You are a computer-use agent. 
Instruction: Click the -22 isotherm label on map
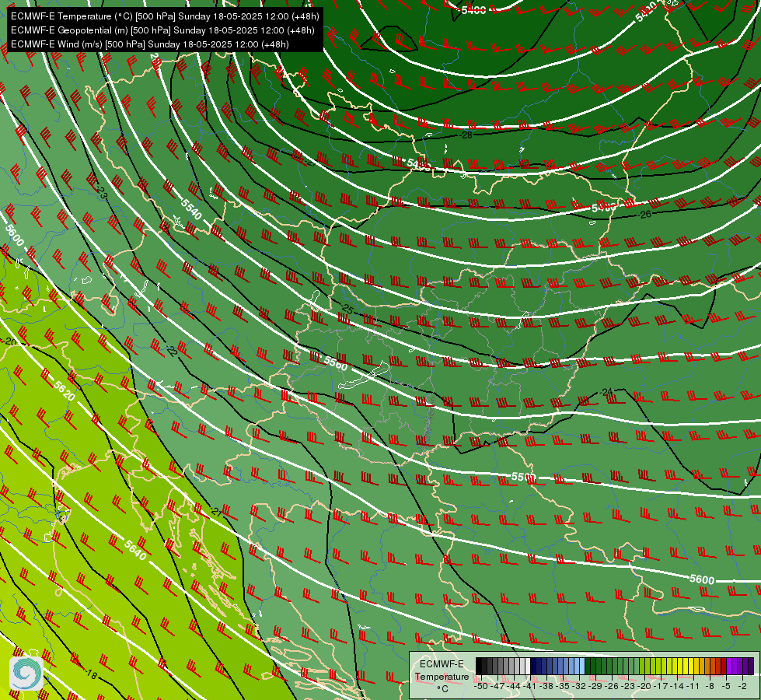coord(171,351)
